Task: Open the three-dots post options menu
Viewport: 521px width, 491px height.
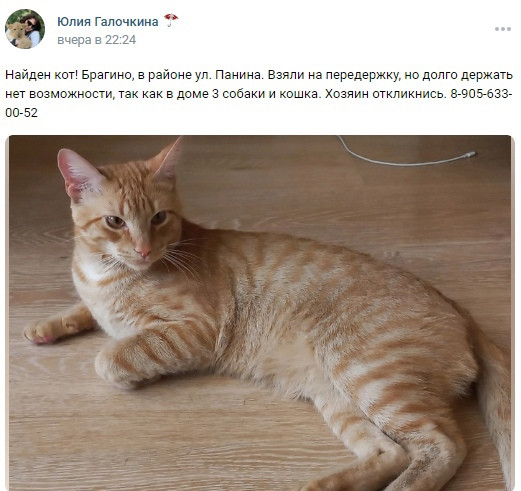Action: pos(502,29)
